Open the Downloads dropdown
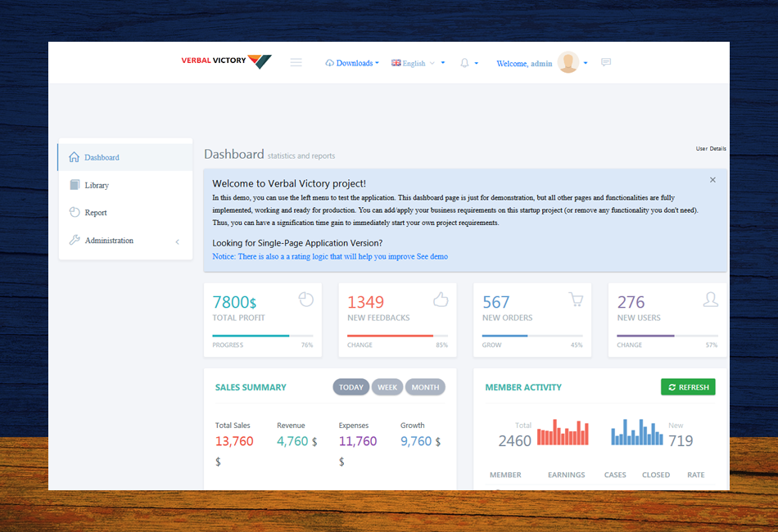The image size is (778, 532). (x=352, y=63)
